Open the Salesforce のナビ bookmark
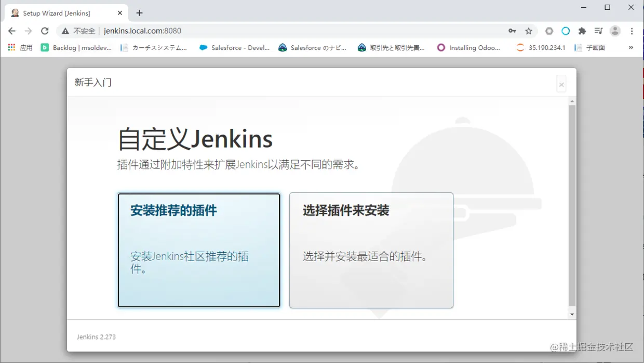Viewport: 644px width, 363px height. tap(312, 47)
